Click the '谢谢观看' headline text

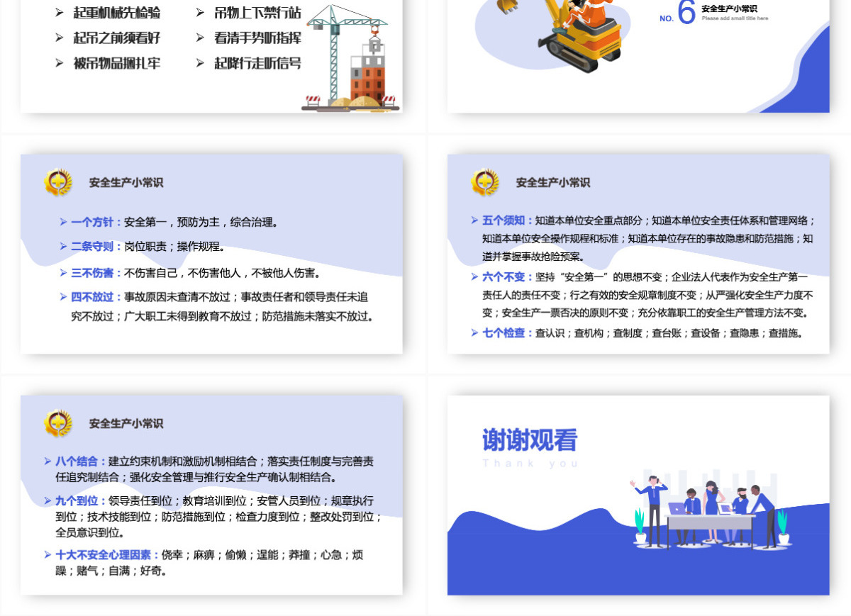[530, 440]
